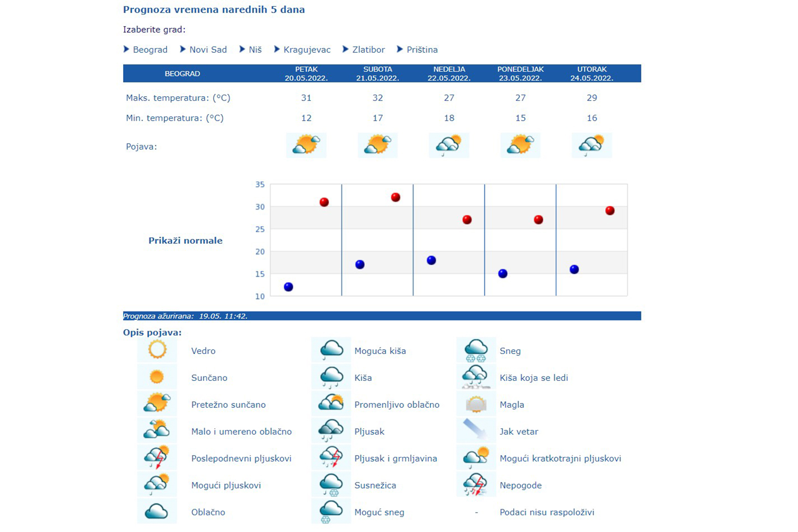Select the SUBOTA mostly sunny weather icon
This screenshot has width=798, height=532.
[378, 145]
